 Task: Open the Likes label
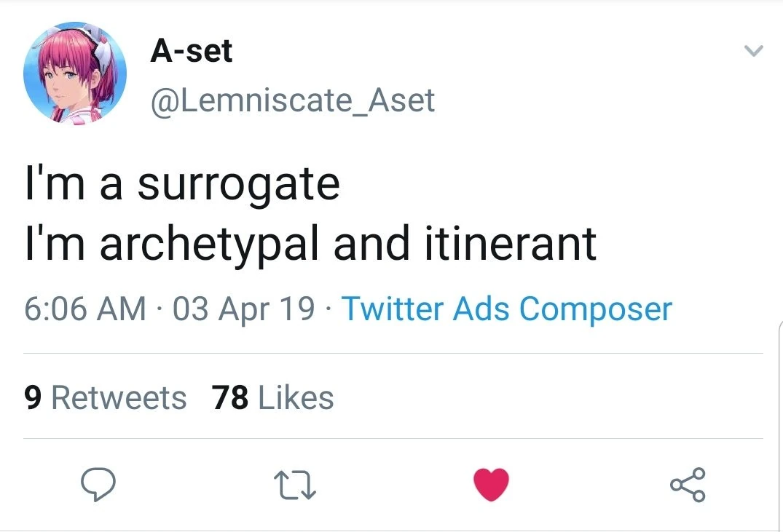[x=296, y=397]
